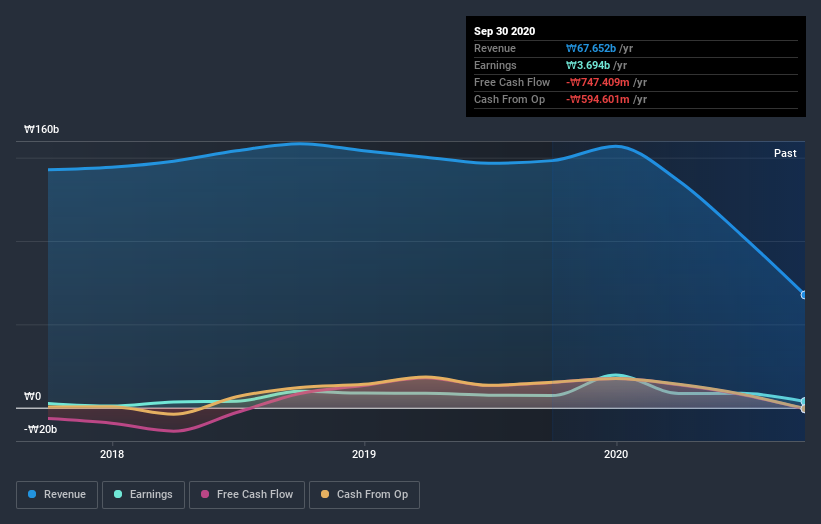Click the Earnings row label in tooltip
This screenshot has height=524, width=821.
495,65
